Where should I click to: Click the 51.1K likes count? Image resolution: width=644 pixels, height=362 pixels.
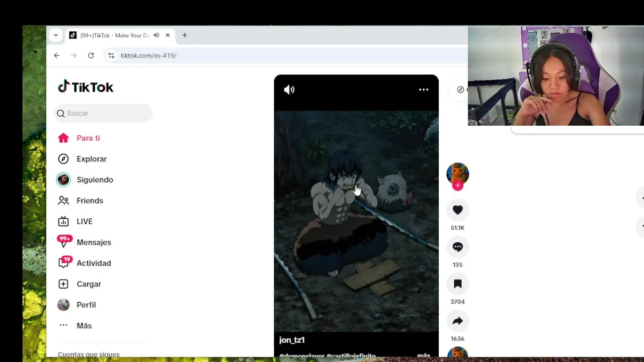click(x=457, y=228)
